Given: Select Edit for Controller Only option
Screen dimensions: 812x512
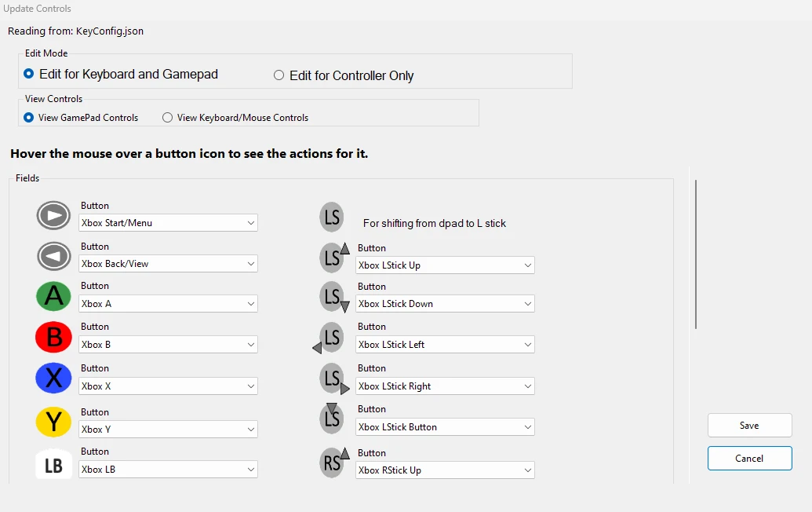Looking at the screenshot, I should coord(344,75).
